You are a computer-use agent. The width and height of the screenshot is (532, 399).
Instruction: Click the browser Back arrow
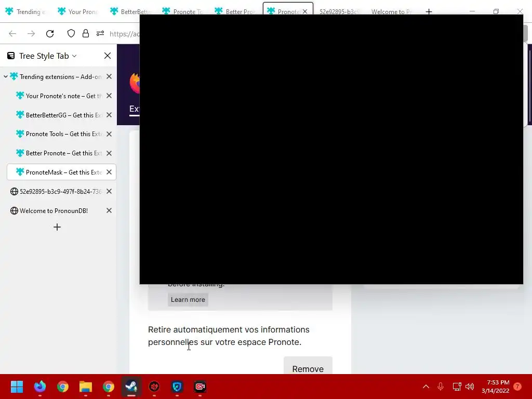(12, 34)
